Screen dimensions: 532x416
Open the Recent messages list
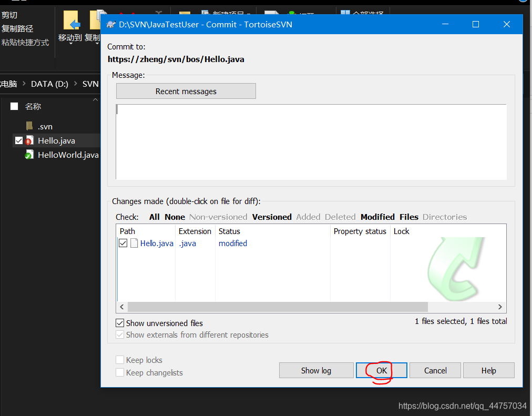(186, 92)
